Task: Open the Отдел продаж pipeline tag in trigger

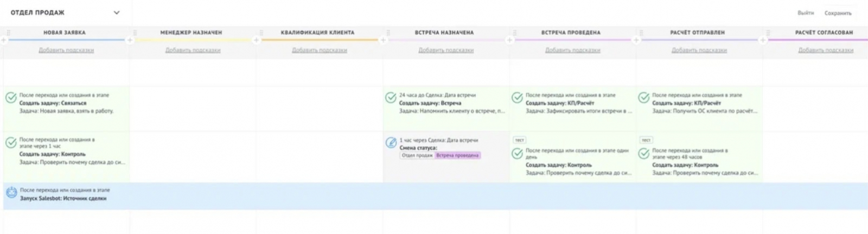Action: point(417,155)
